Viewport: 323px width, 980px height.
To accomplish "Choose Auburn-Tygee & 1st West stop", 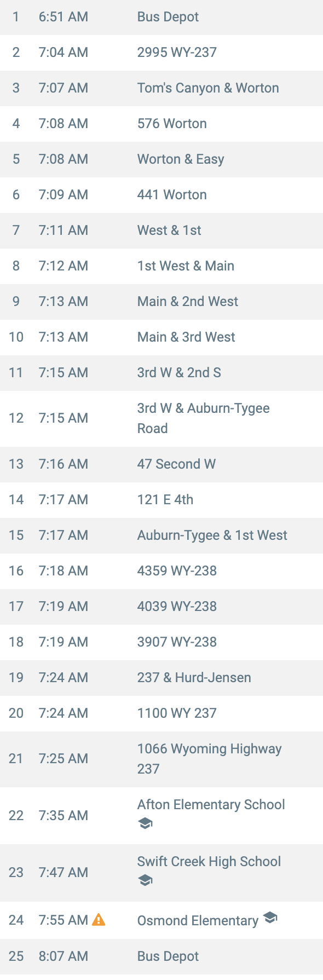I will 161,535.
